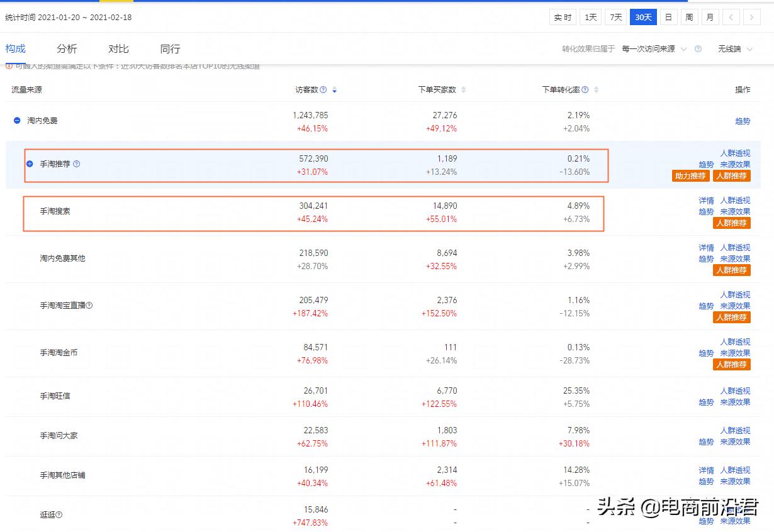This screenshot has height=532, width=774.
Task: Select the 7天 time range
Action: pos(615,17)
